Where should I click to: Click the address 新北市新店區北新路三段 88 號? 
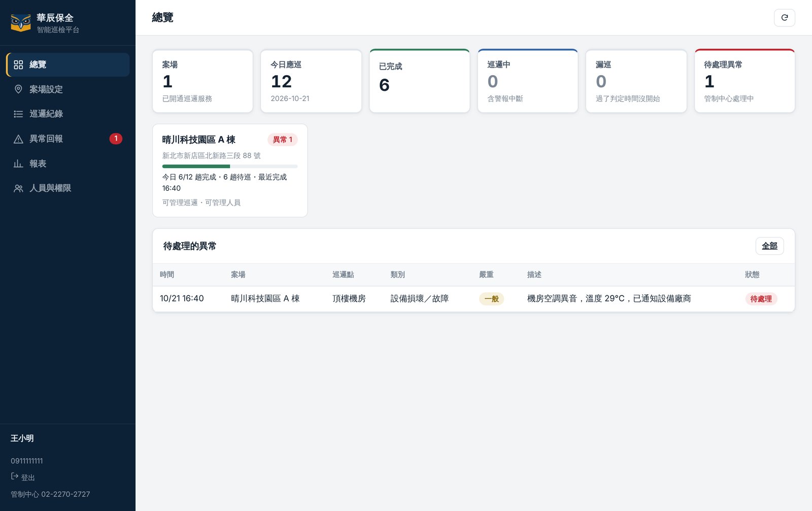pyautogui.click(x=211, y=156)
